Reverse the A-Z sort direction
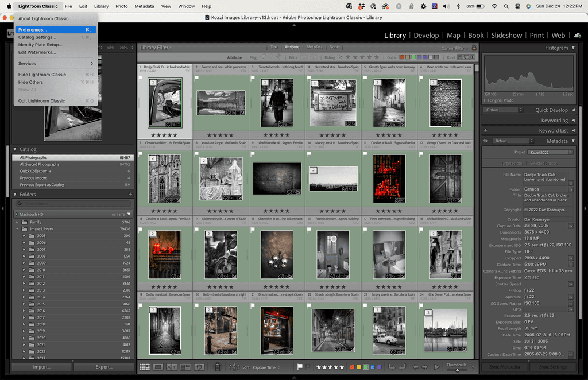 click(234, 367)
